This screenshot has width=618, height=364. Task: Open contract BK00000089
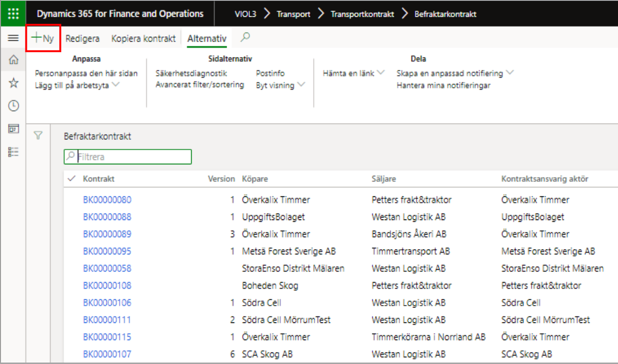click(x=107, y=234)
